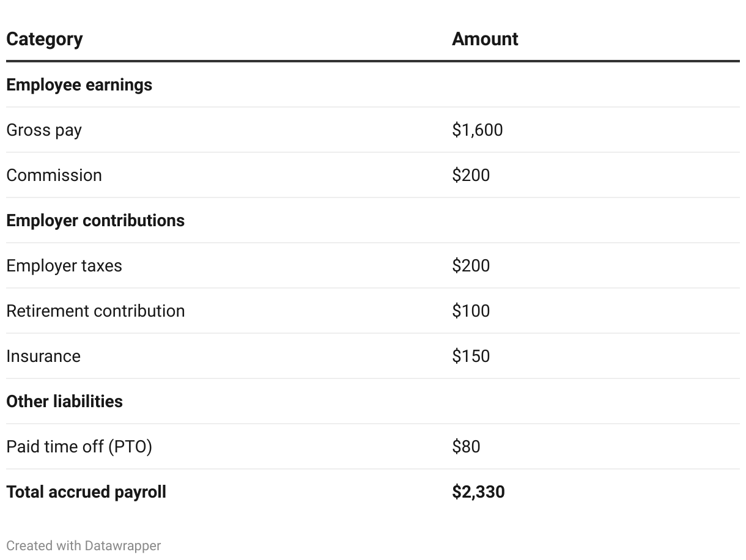This screenshot has width=746, height=560.
Task: Click the $2,330 total amount
Action: (x=478, y=492)
